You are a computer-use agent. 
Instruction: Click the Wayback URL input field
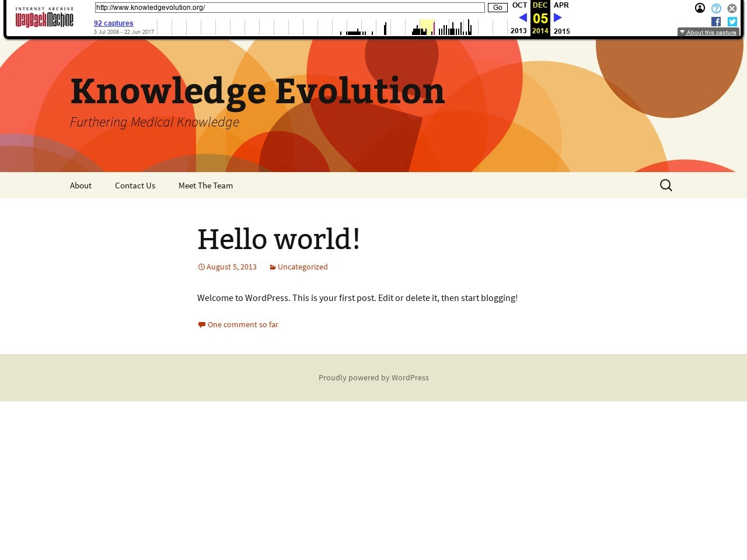(289, 8)
